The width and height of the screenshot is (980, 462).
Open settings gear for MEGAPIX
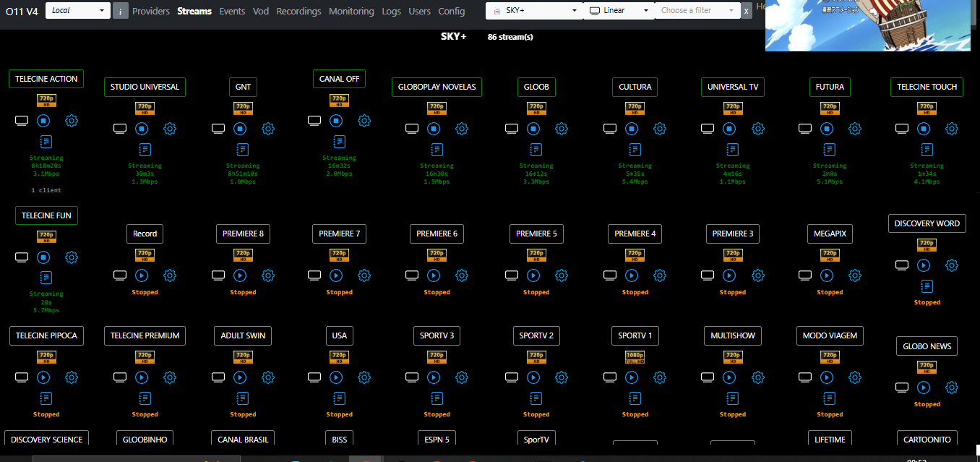pos(855,275)
